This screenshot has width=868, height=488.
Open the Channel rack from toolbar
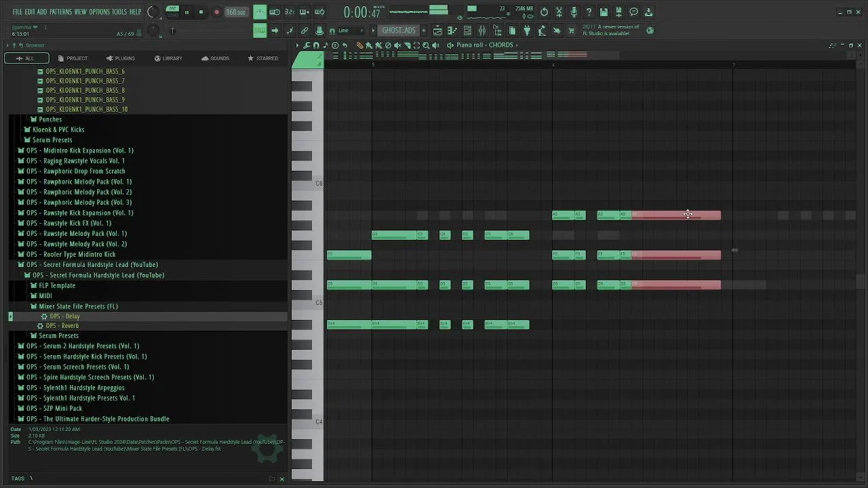point(468,30)
